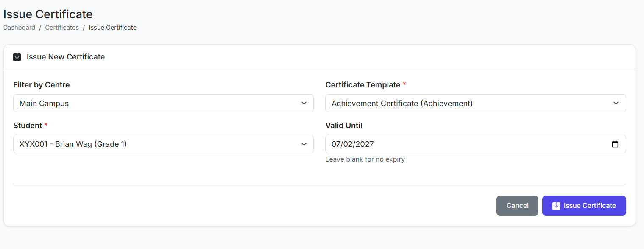This screenshot has width=644, height=249.
Task: Open the calendar picker in Valid Until
Action: [x=615, y=144]
